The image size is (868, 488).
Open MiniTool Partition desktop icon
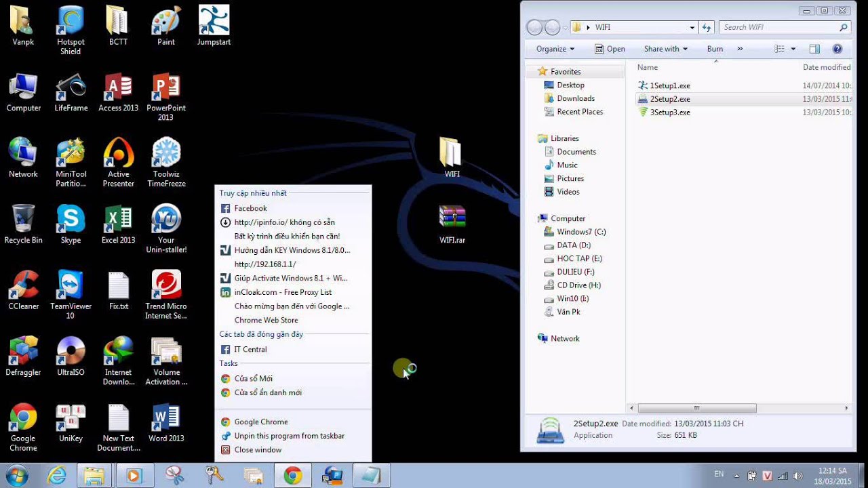tap(71, 163)
